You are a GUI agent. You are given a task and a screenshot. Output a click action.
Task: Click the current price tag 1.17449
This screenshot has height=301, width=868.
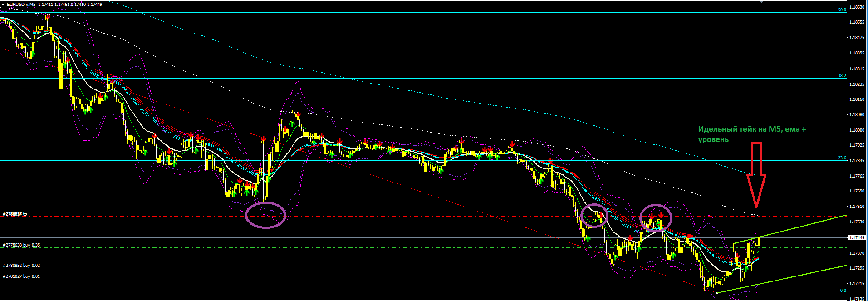point(857,237)
